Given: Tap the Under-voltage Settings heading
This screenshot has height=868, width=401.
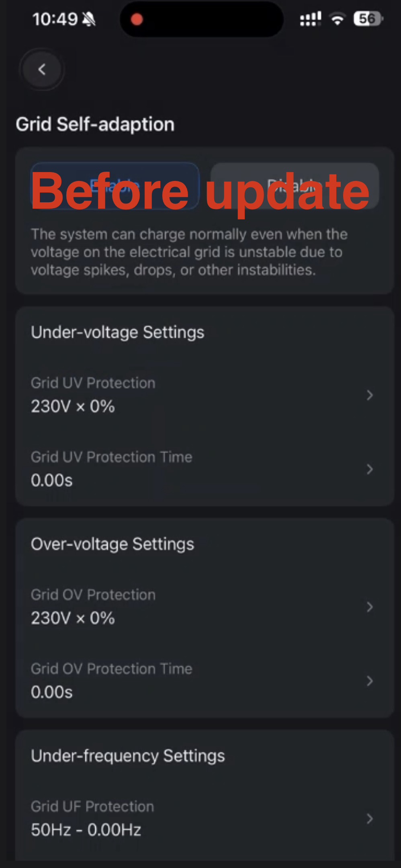Looking at the screenshot, I should 118,332.
